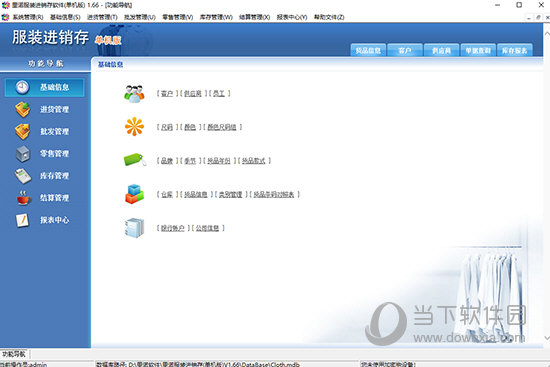Click the orange asterisk icon in the 尺码 row

tap(134, 127)
